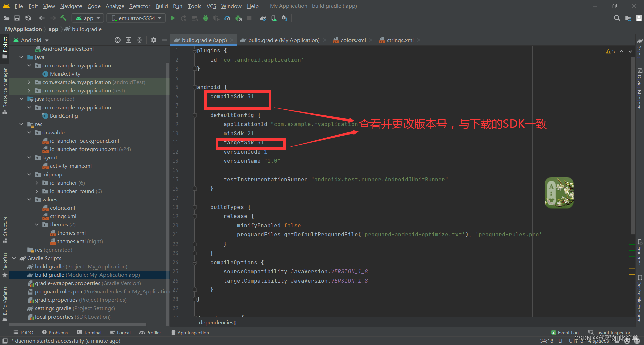The image size is (644, 345).
Task: Open the app run configuration dropdown
Action: pos(88,18)
